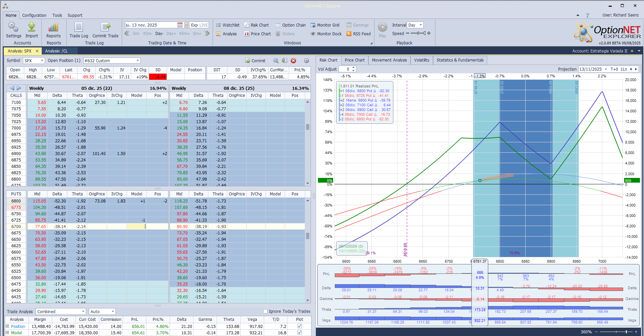Toggle the Exp mode in trading date box

point(194,25)
